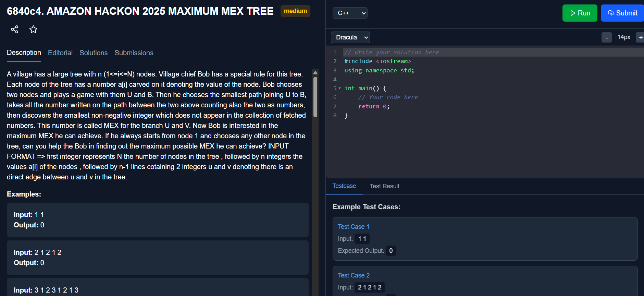Select the Test Result tab
644x296 pixels.
[385, 186]
